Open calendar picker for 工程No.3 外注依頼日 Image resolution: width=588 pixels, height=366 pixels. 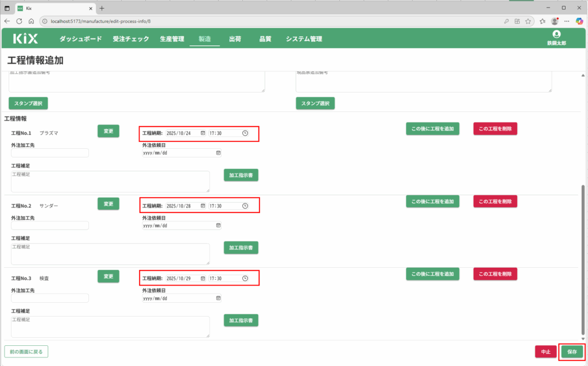coord(218,298)
